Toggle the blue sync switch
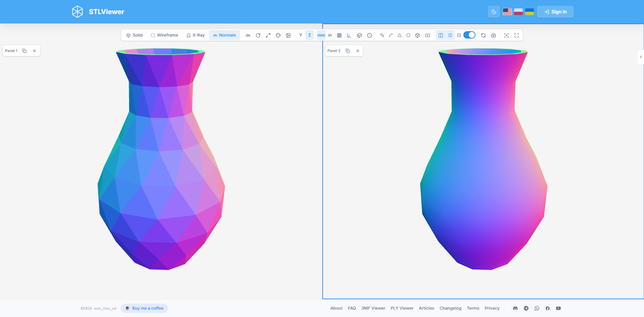 469,35
